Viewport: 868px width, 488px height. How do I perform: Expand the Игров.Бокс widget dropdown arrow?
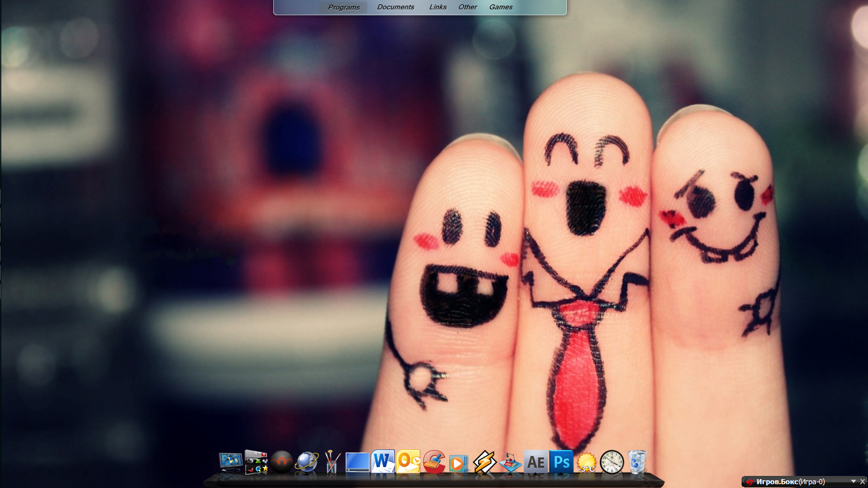click(x=853, y=482)
